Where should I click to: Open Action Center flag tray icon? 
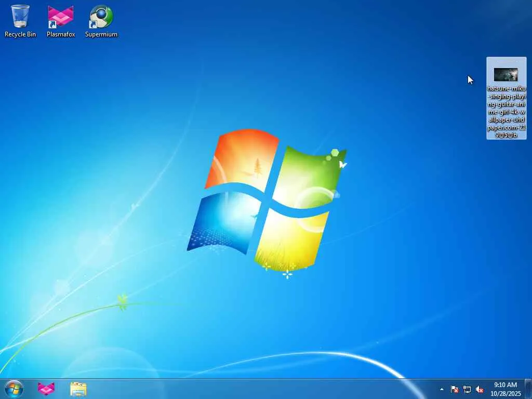point(455,389)
